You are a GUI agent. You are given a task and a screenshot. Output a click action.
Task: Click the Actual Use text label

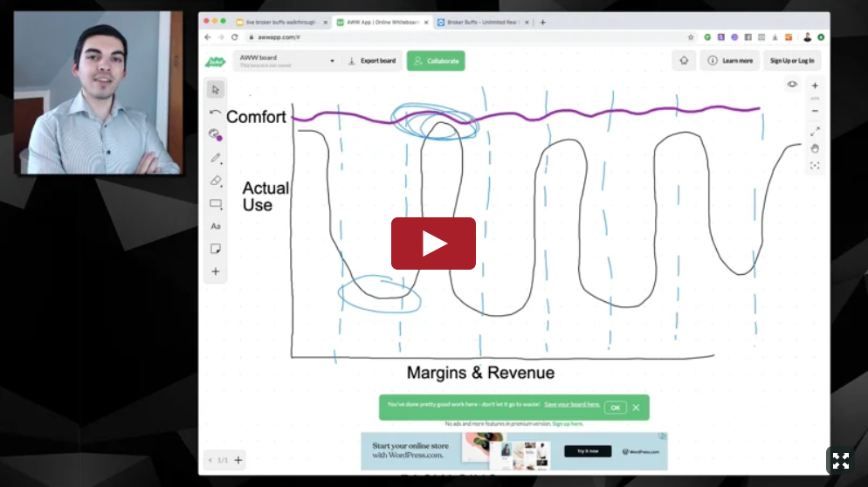pos(265,196)
